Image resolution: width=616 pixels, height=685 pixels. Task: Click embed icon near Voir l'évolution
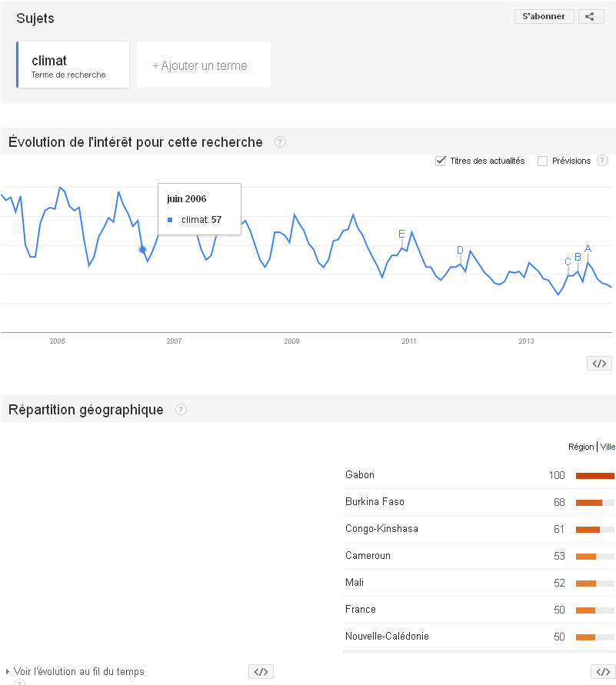[261, 672]
